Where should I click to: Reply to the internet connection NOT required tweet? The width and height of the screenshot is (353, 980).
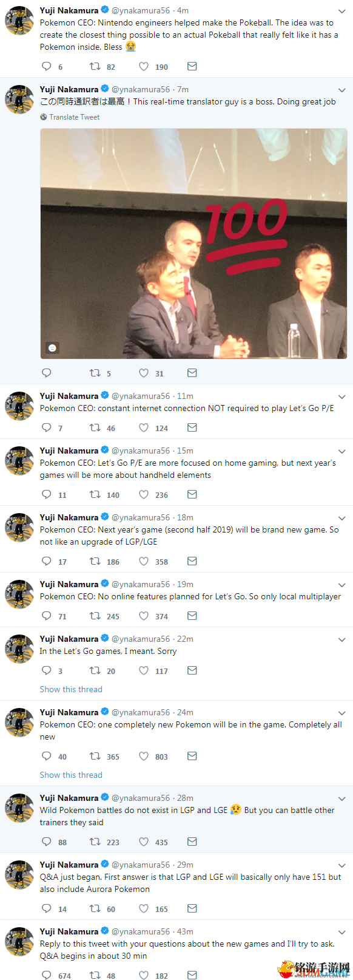tap(46, 427)
